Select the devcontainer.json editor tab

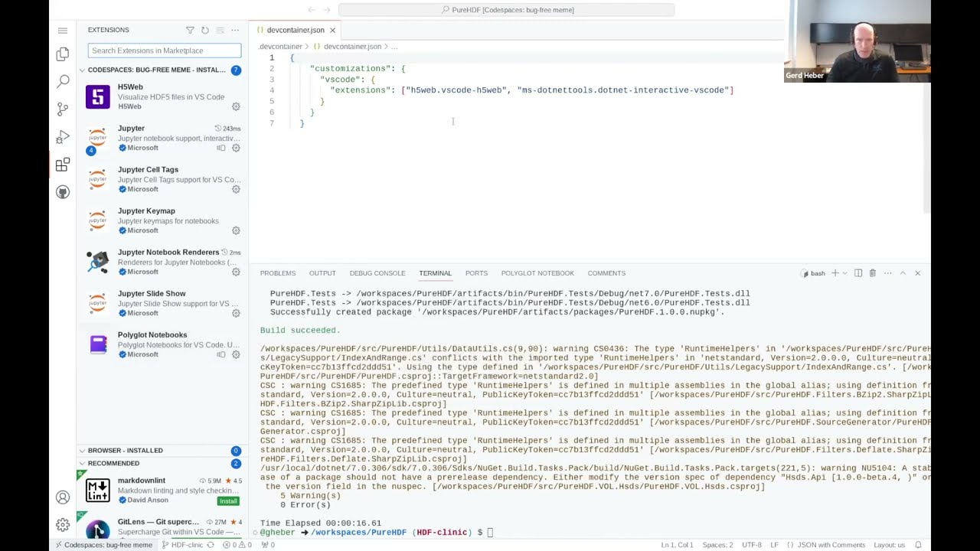coord(296,30)
